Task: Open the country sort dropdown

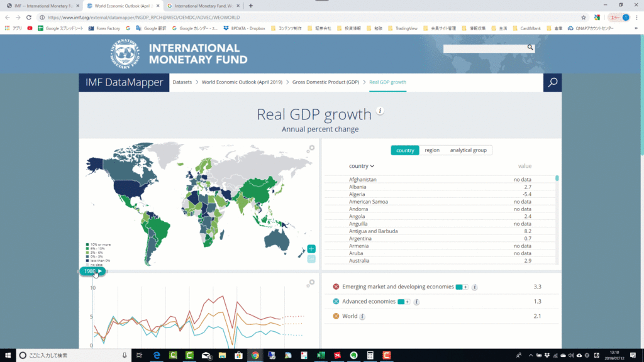Action: click(x=362, y=166)
